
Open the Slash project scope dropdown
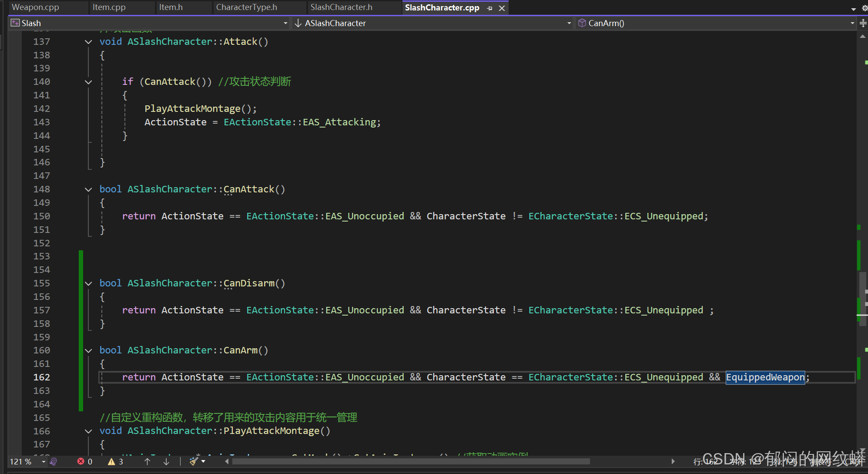[285, 23]
